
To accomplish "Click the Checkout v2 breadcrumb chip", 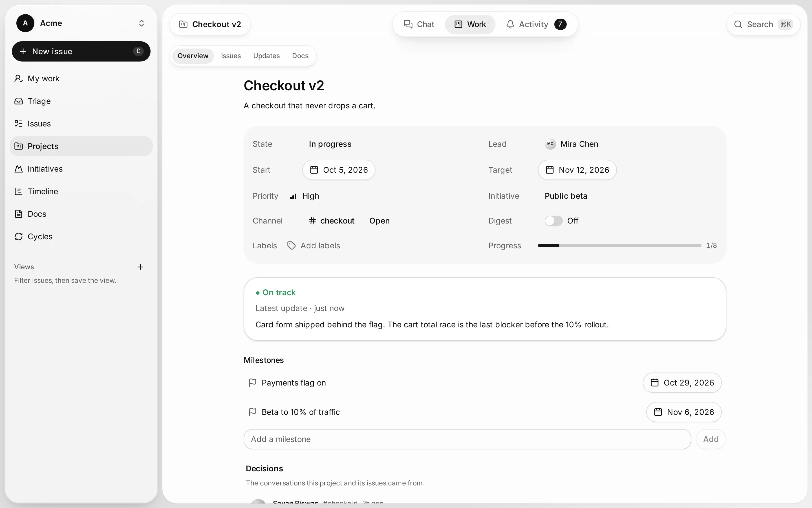I will pos(210,24).
